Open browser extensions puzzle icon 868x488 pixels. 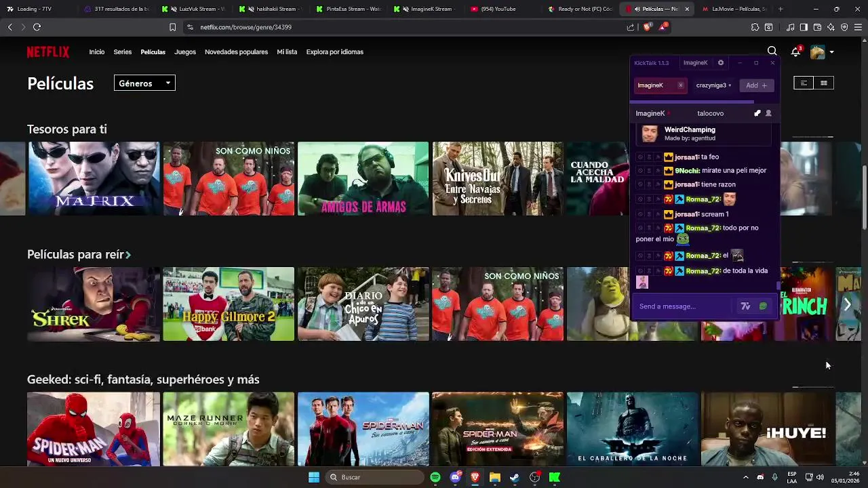(755, 27)
